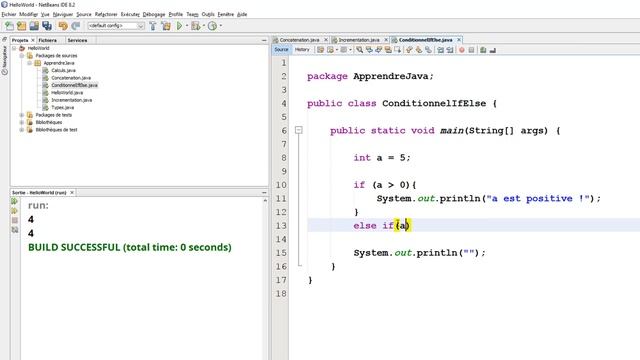Click the Source view button
This screenshot has width=640, height=360.
coord(281,49)
